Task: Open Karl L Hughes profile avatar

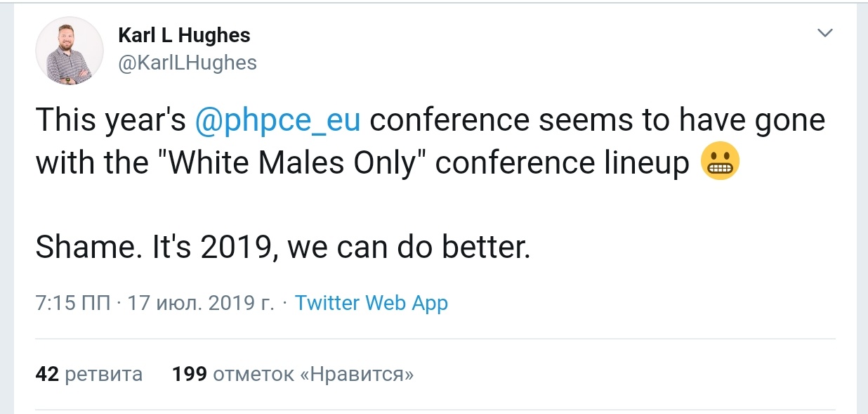Action: point(70,51)
